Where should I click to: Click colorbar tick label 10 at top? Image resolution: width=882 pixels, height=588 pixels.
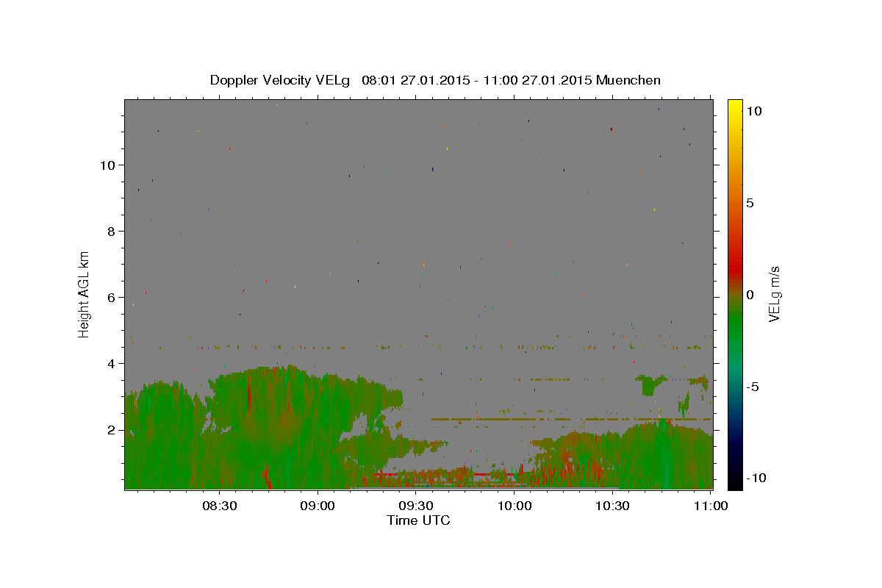tap(753, 111)
